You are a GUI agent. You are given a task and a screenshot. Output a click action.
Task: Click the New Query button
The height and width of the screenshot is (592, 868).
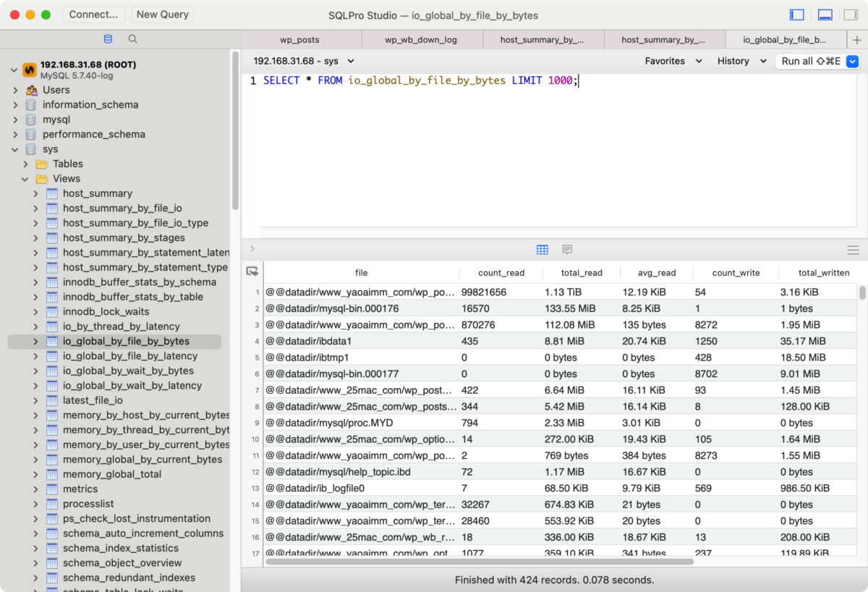pyautogui.click(x=162, y=14)
